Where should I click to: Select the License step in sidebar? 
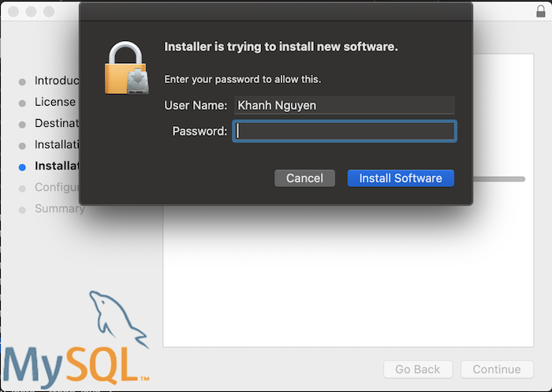55,102
